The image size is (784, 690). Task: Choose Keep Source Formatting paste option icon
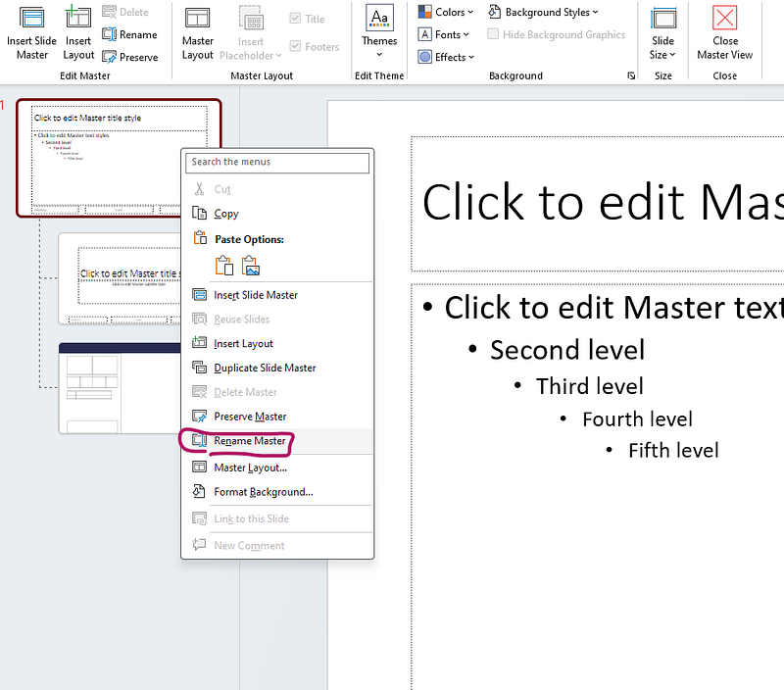tap(224, 266)
